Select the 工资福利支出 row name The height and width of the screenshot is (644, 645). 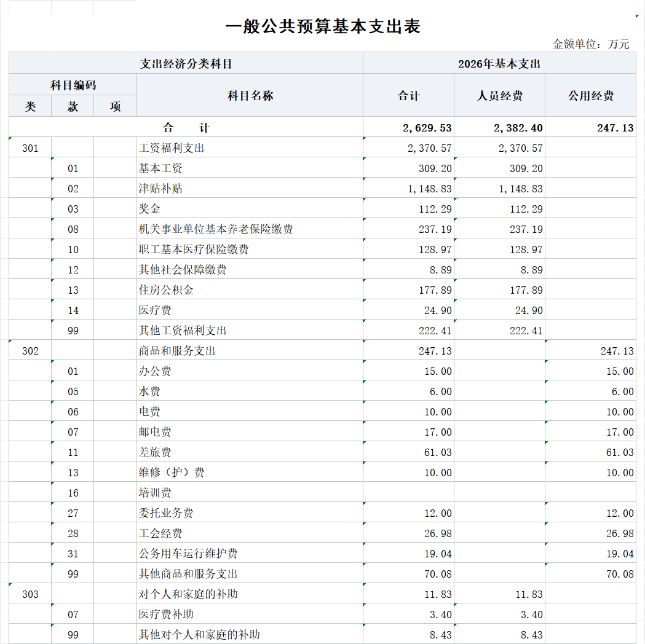pos(250,147)
